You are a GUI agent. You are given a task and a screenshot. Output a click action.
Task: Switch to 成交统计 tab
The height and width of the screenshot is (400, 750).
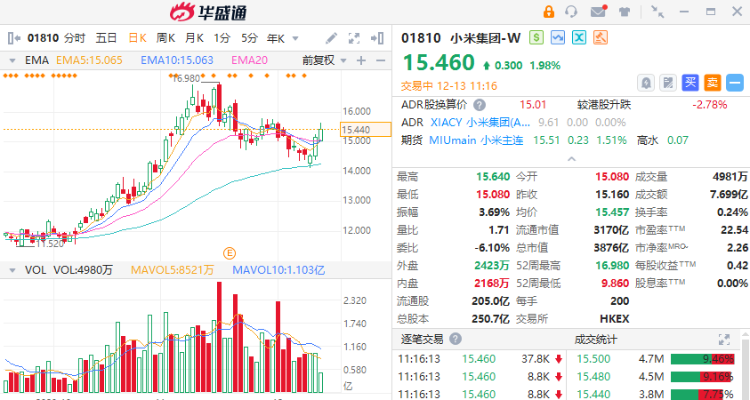[x=596, y=340]
